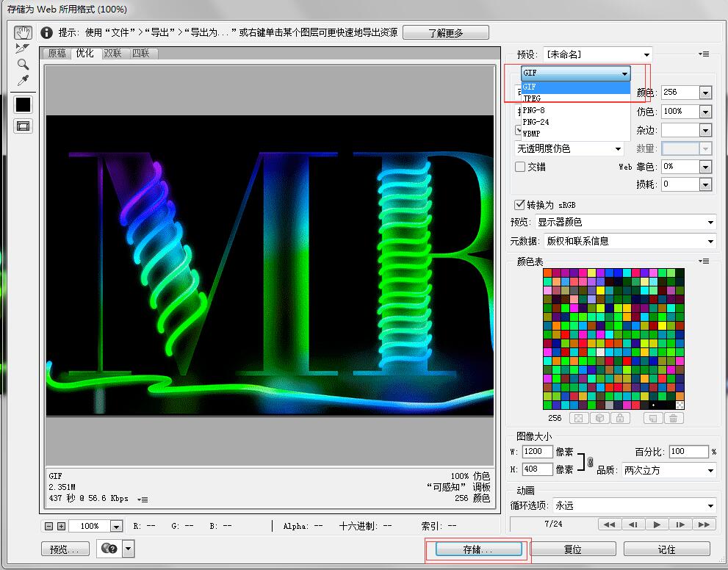
Task: Open the 循环选项 looping dropdown
Action: (634, 505)
